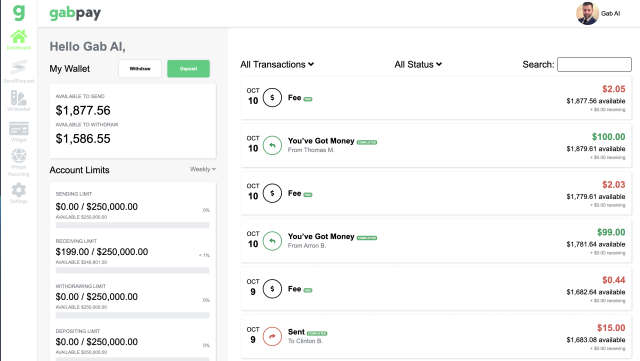Open the Widget card icon in sidebar
Image resolution: width=640 pixels, height=361 pixels.
[19, 129]
